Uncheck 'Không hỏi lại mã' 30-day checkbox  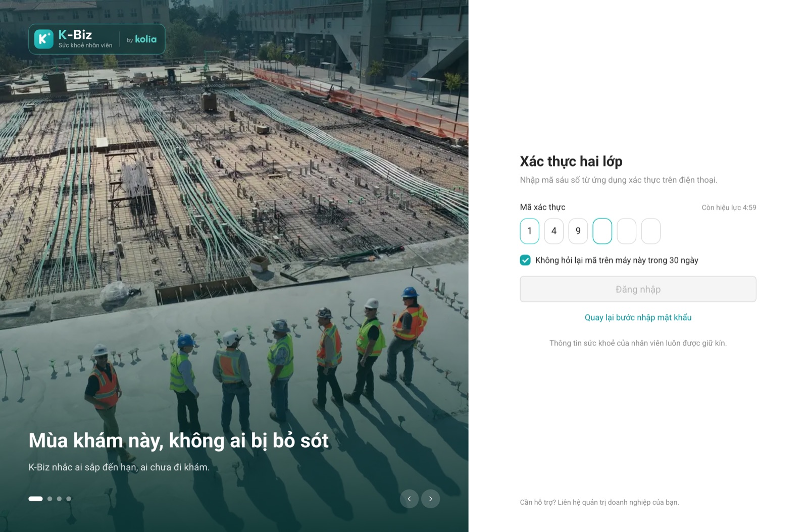coord(525,260)
